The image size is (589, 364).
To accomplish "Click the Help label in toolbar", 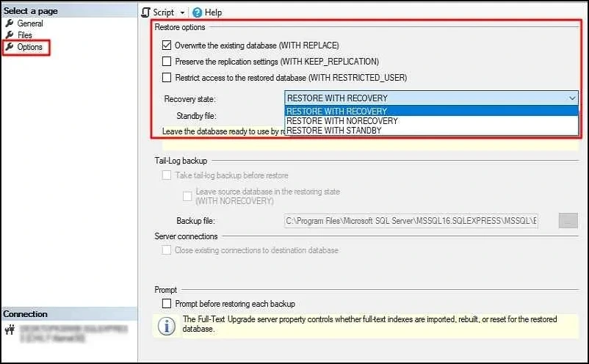I will (214, 12).
